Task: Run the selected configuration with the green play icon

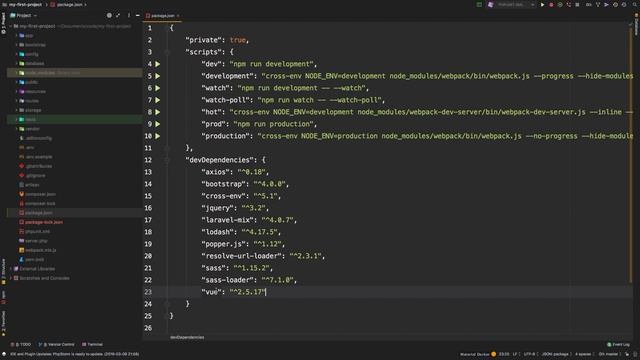Action: [542, 5]
